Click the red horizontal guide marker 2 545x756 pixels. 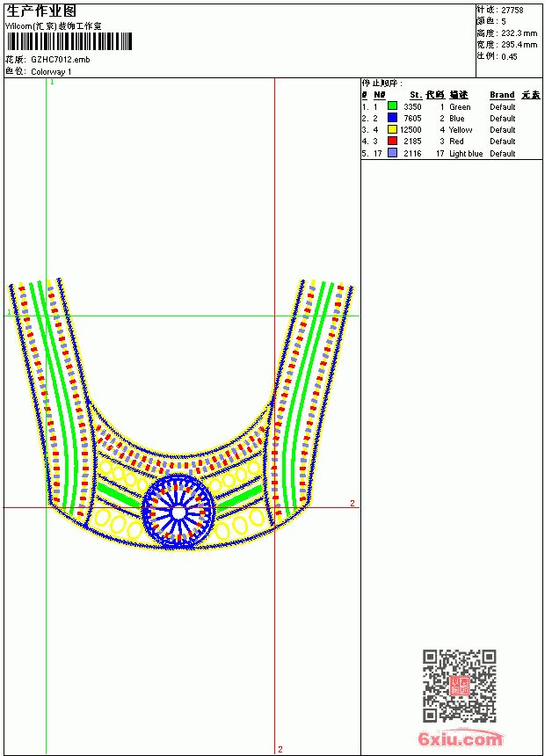pos(352,503)
